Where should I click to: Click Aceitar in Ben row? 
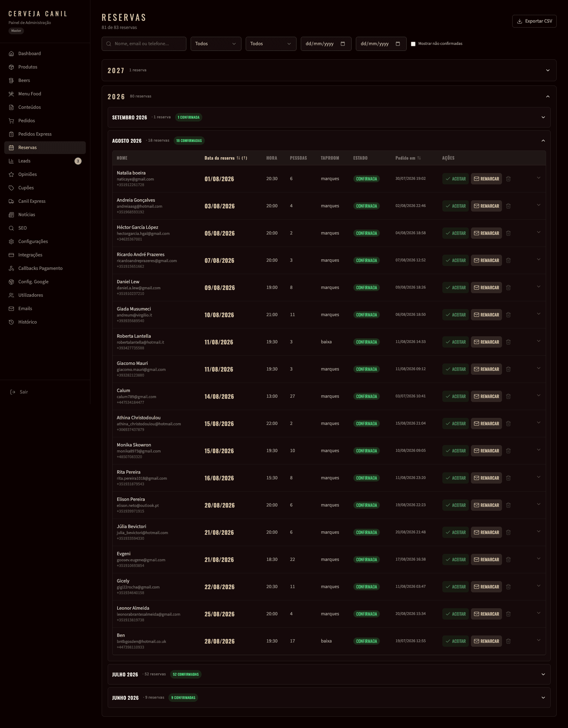tap(455, 641)
